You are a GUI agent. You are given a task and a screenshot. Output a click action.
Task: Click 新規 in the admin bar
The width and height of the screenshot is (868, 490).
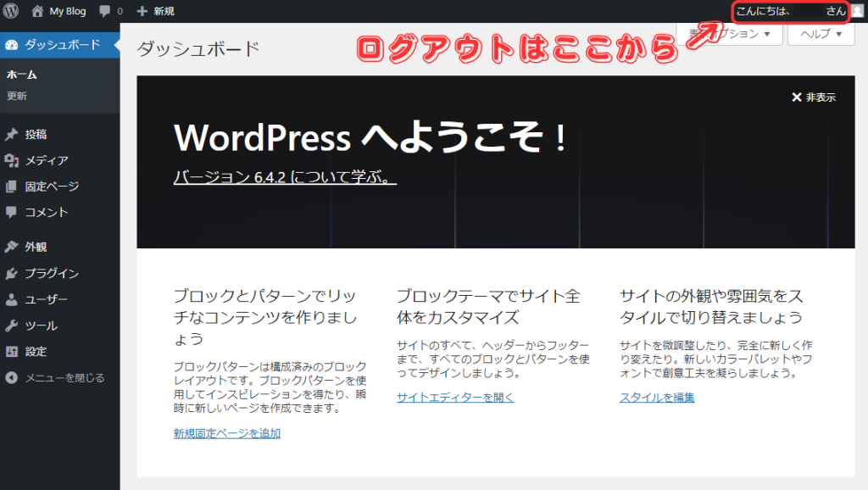(164, 11)
